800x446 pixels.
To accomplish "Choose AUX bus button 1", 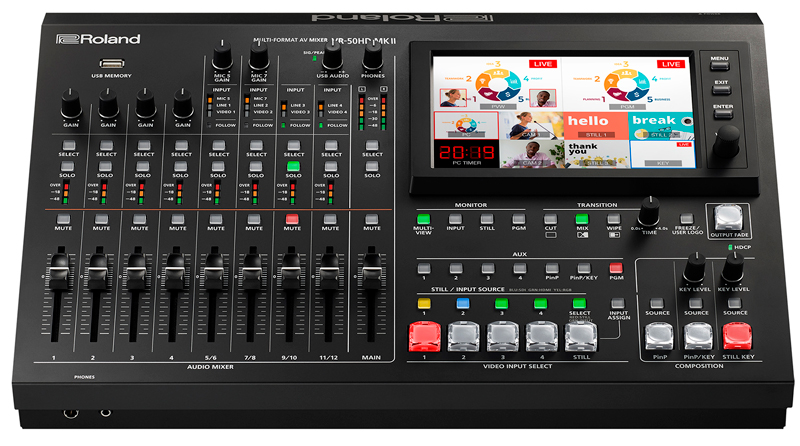I will (423, 268).
